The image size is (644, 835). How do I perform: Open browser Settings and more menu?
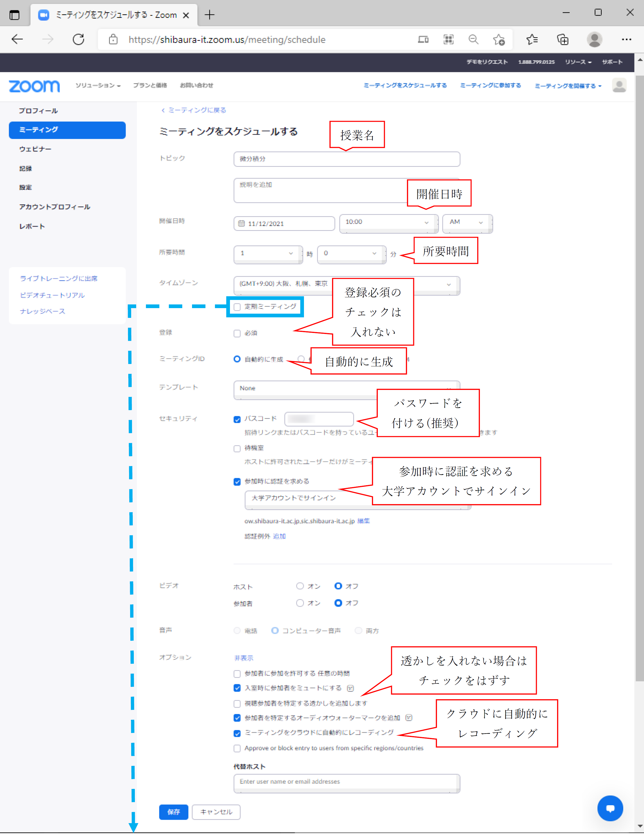pyautogui.click(x=626, y=39)
